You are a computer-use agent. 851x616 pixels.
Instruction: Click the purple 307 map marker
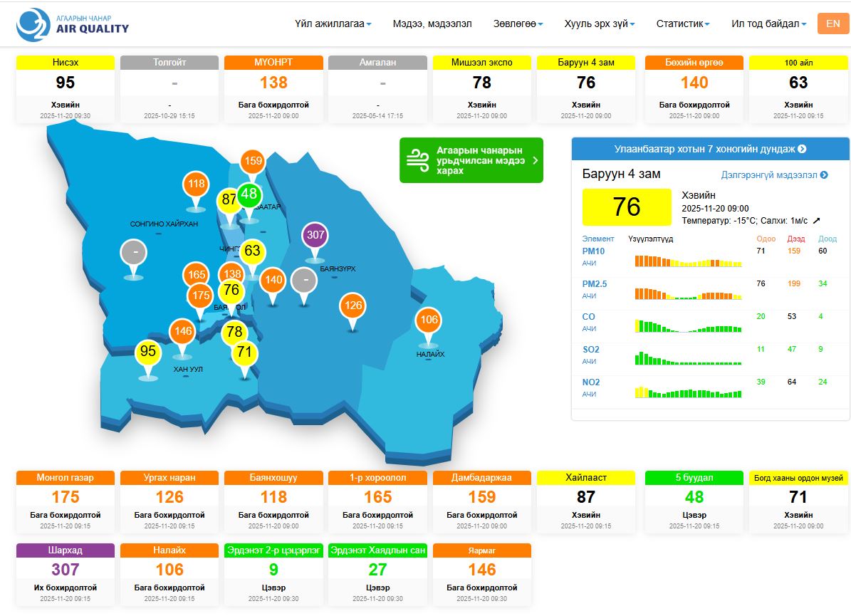[x=315, y=236]
